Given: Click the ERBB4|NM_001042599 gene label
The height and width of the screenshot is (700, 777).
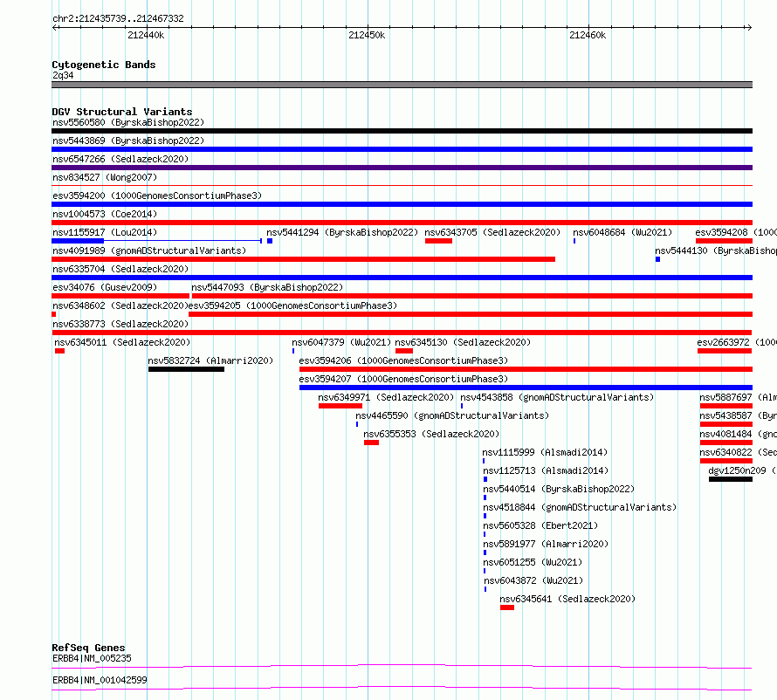Looking at the screenshot, I should point(100,680).
